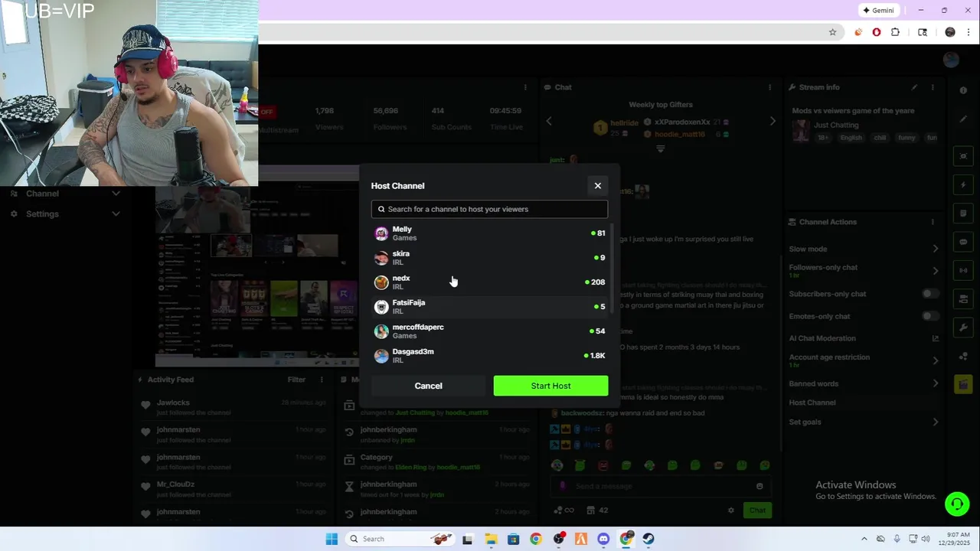
Task: Open the Gemini button in Chrome
Action: point(878,11)
